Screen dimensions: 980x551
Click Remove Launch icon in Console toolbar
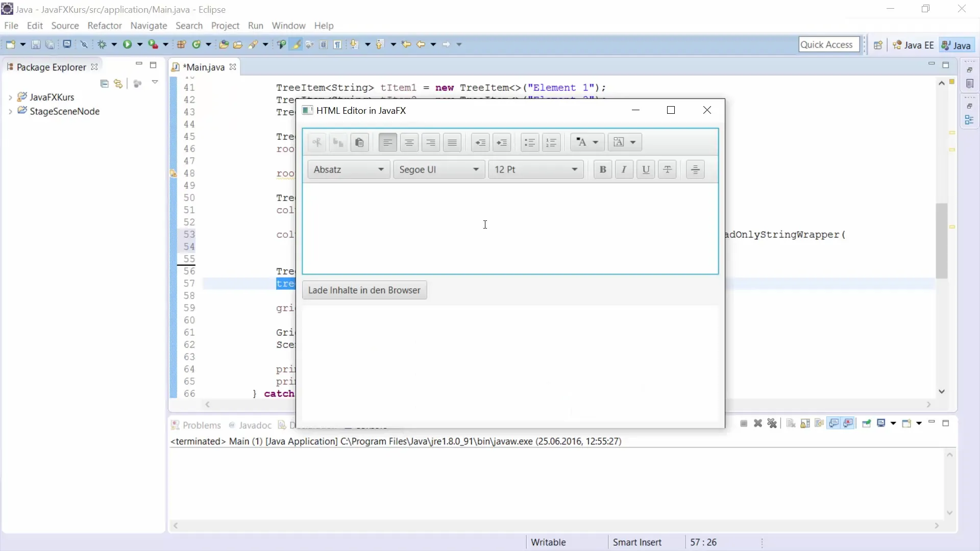click(758, 423)
